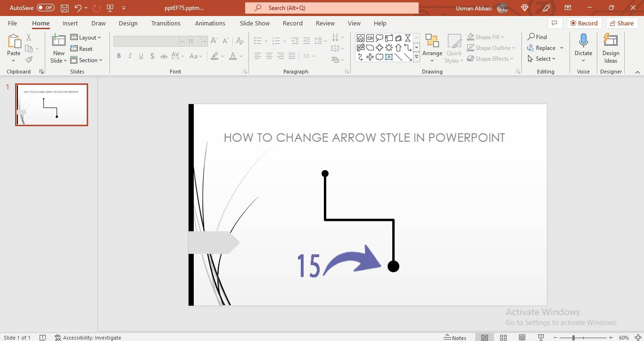644x341 pixels.
Task: Apply Italic formatting
Action: click(130, 56)
